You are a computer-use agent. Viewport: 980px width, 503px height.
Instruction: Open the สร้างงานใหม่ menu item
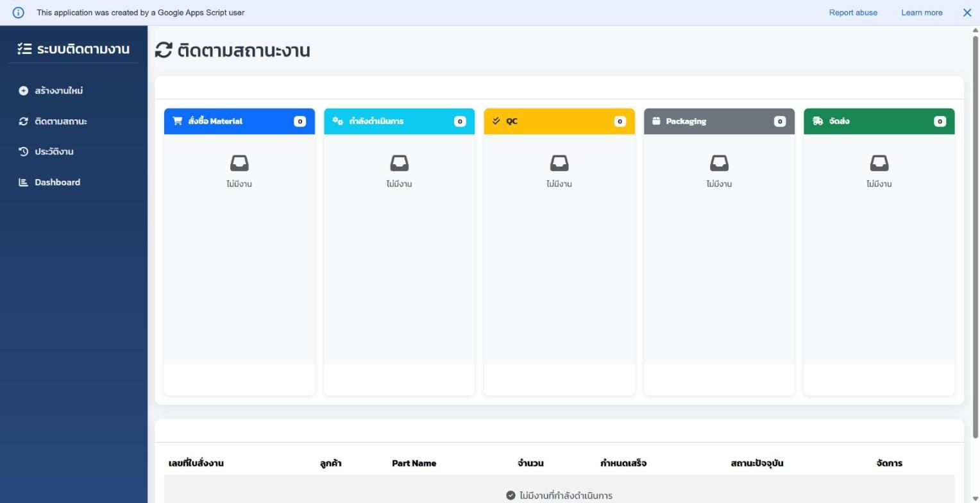[59, 91]
